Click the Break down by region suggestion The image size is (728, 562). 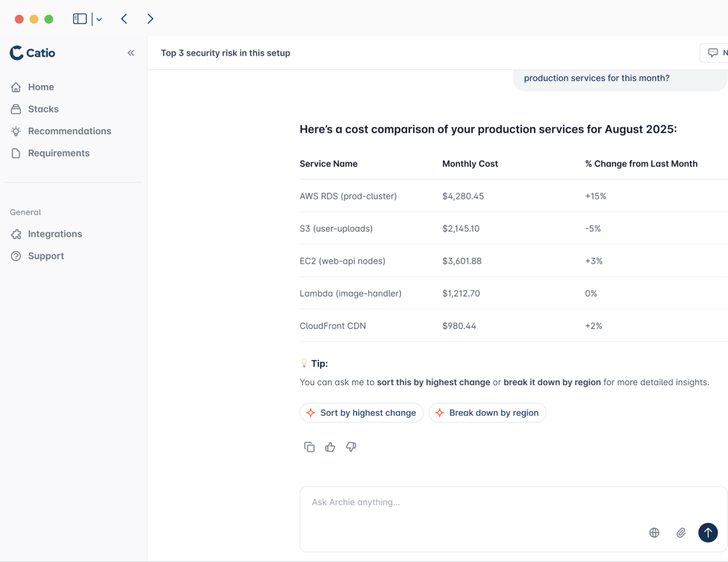pyautogui.click(x=487, y=412)
